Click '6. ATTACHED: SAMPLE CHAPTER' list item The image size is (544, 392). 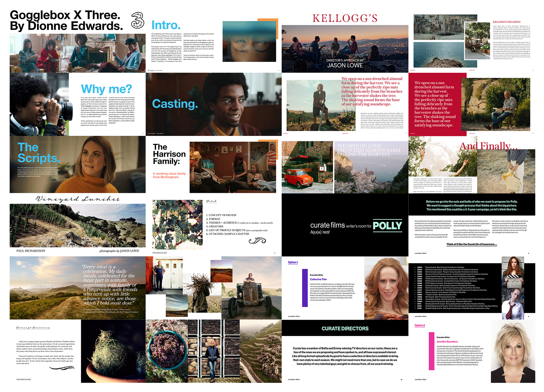(x=228, y=234)
